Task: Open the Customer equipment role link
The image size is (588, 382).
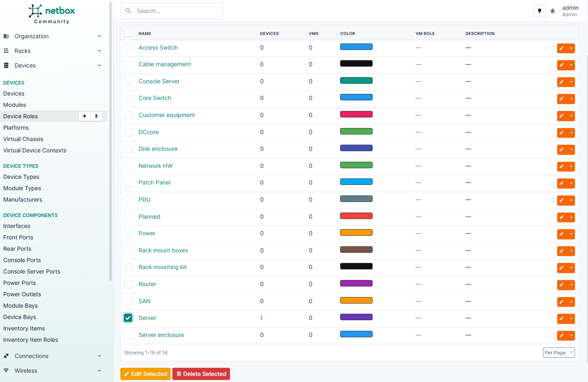Action: 167,115
